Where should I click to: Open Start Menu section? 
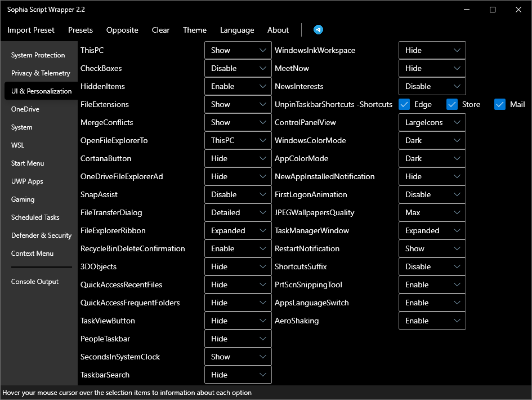tap(41, 163)
